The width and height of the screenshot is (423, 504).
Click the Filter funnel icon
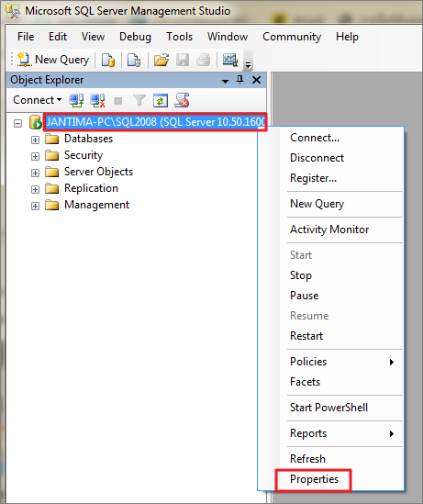(139, 101)
